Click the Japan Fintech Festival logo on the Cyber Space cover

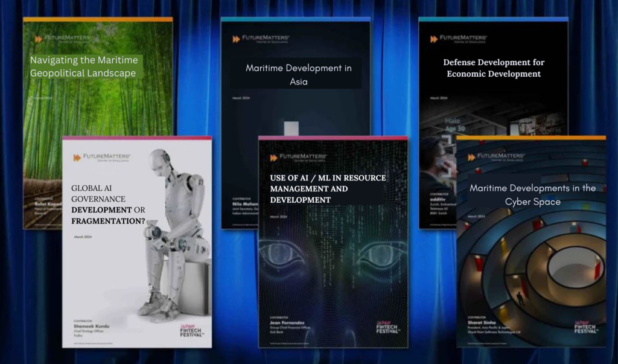coord(585,327)
